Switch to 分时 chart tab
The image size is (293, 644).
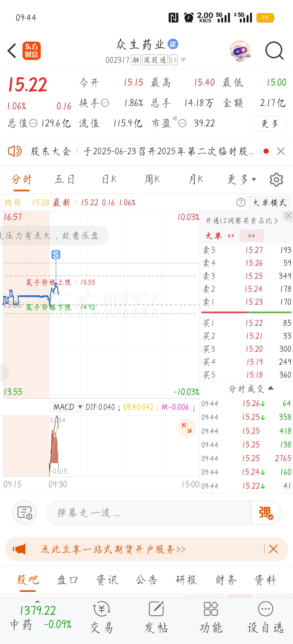point(21,180)
